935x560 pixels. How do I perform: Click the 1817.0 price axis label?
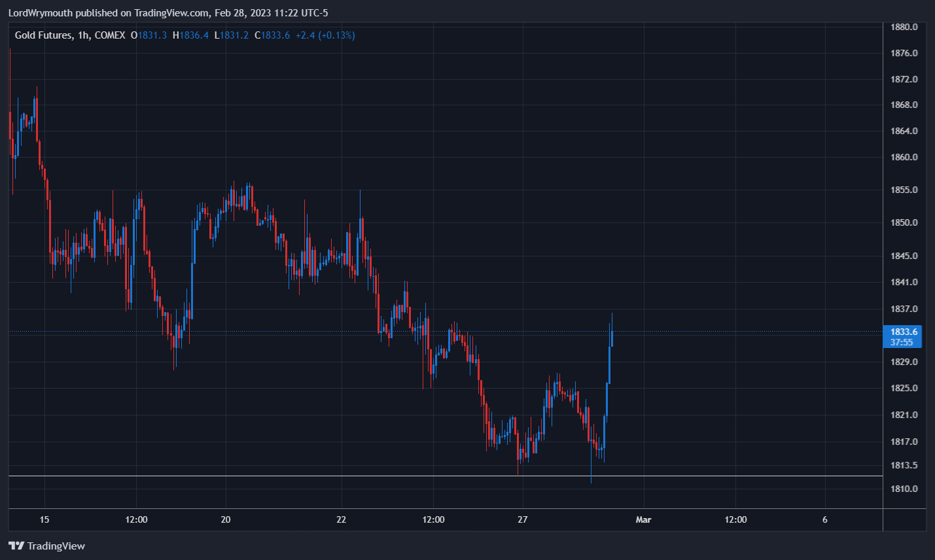(x=904, y=442)
